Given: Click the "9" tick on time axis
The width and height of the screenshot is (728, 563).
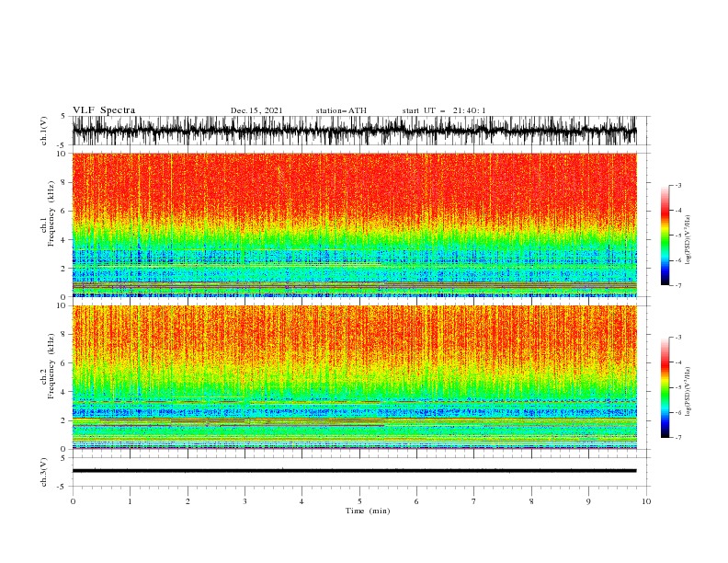Looking at the screenshot, I should click(588, 501).
